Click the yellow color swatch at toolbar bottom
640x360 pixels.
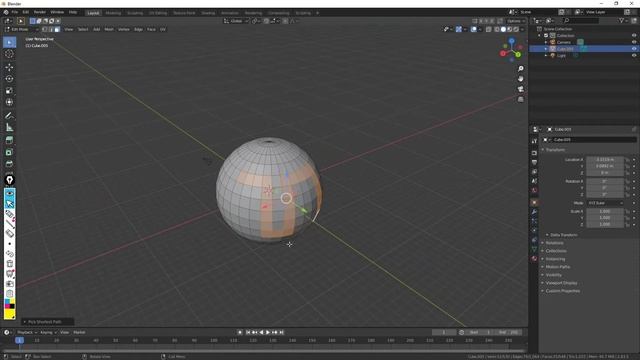pyautogui.click(x=9, y=314)
